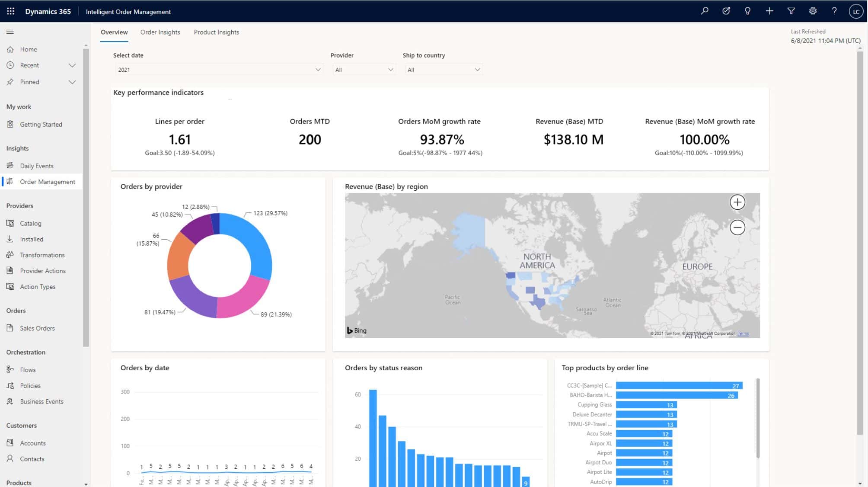Switch to the Order Insights tab

[160, 32]
